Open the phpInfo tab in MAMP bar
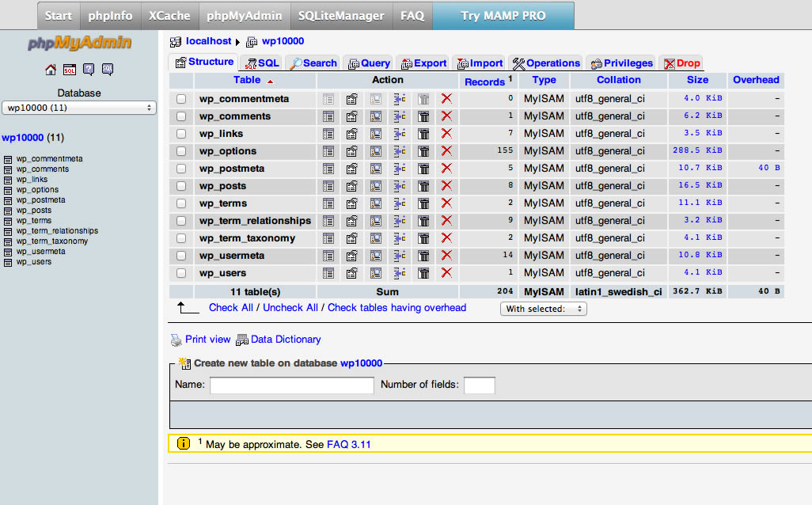This screenshot has height=505, width=812. (110, 15)
